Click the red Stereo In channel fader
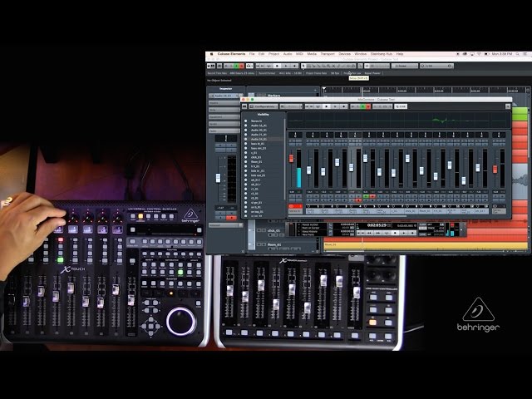This screenshot has height=399, width=532. click(x=291, y=159)
